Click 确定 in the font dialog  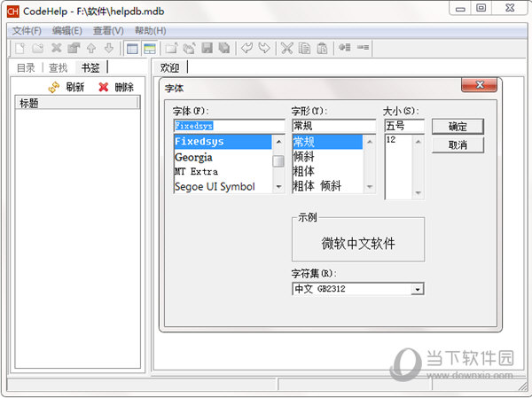point(458,127)
